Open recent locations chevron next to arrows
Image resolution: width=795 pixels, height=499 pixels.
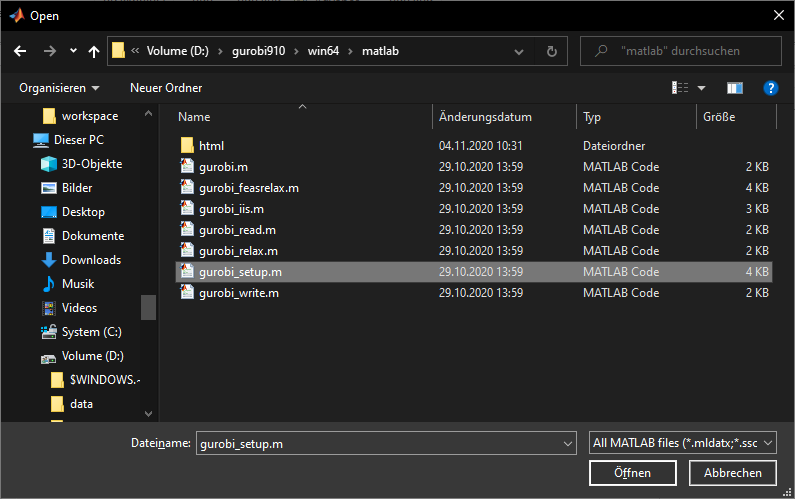click(x=74, y=51)
